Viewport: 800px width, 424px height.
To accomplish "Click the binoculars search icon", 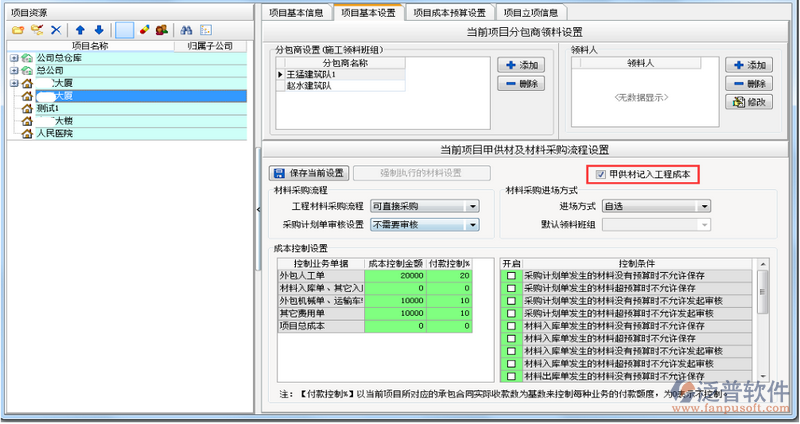I will (186, 30).
